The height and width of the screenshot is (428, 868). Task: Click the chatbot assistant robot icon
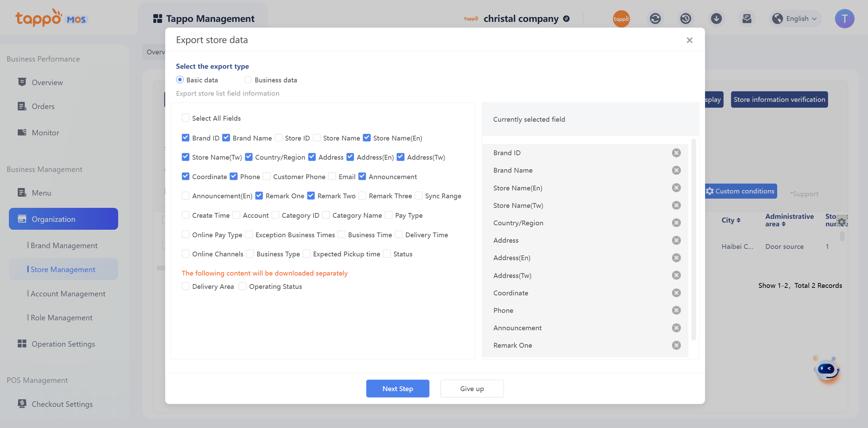coord(827,370)
